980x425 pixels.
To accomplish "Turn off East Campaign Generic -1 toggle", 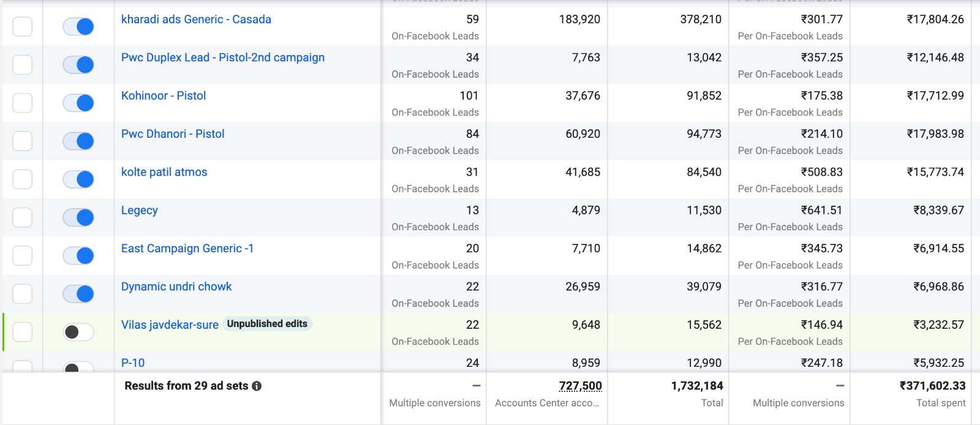I will point(78,255).
